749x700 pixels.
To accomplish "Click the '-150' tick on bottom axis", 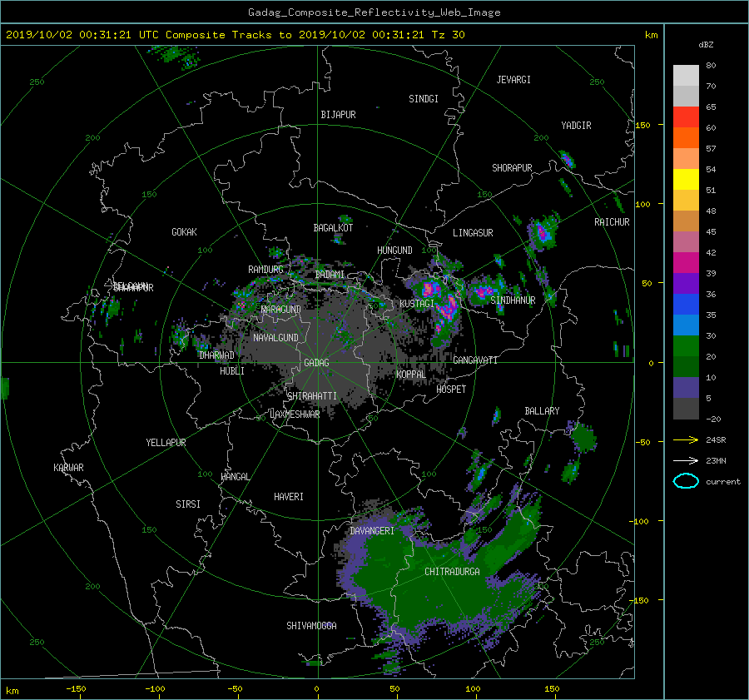I will tap(76, 689).
